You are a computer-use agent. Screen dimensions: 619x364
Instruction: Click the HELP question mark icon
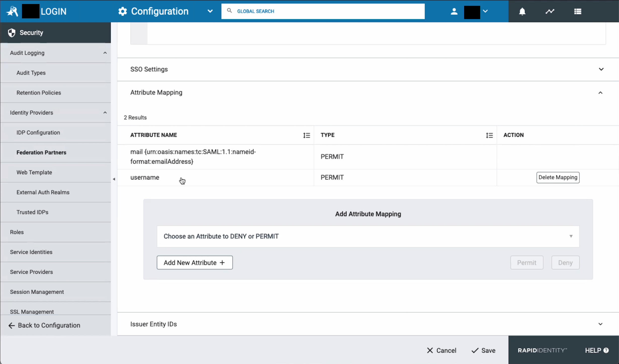(x=606, y=350)
